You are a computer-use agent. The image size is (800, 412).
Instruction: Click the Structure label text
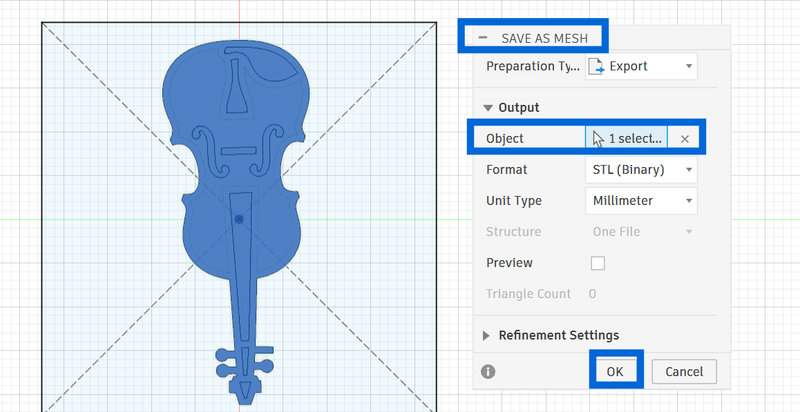coord(513,232)
